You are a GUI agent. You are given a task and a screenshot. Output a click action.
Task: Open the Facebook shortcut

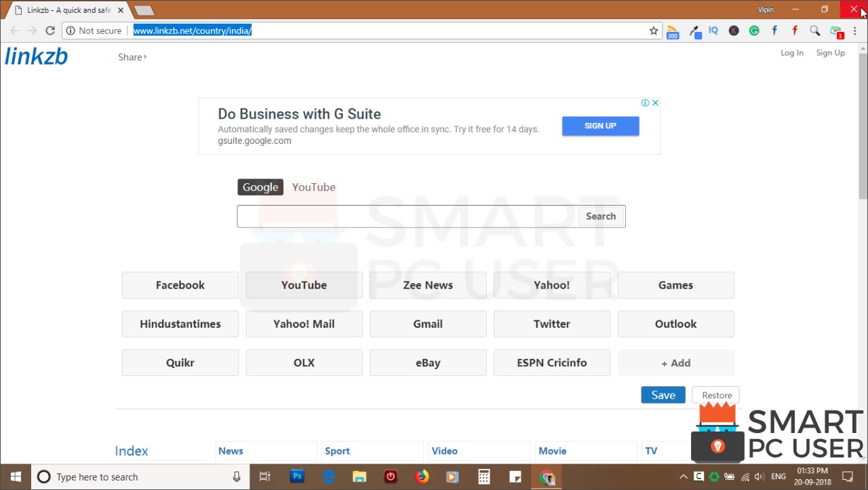point(180,285)
